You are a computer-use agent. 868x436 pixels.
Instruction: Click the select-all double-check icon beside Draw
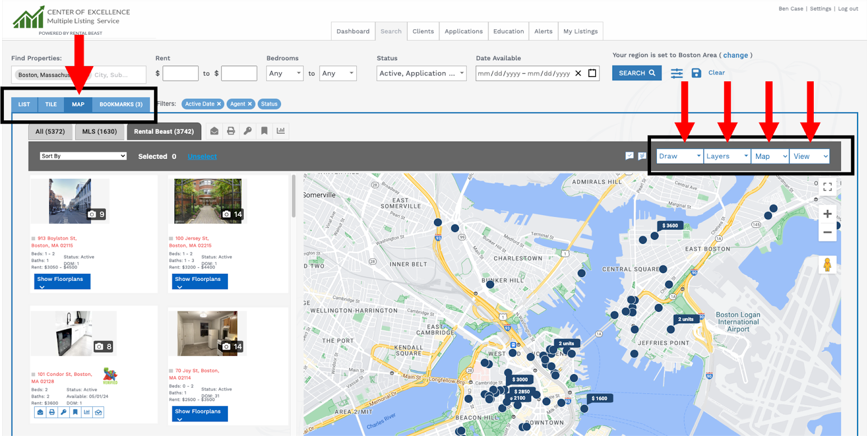(642, 156)
